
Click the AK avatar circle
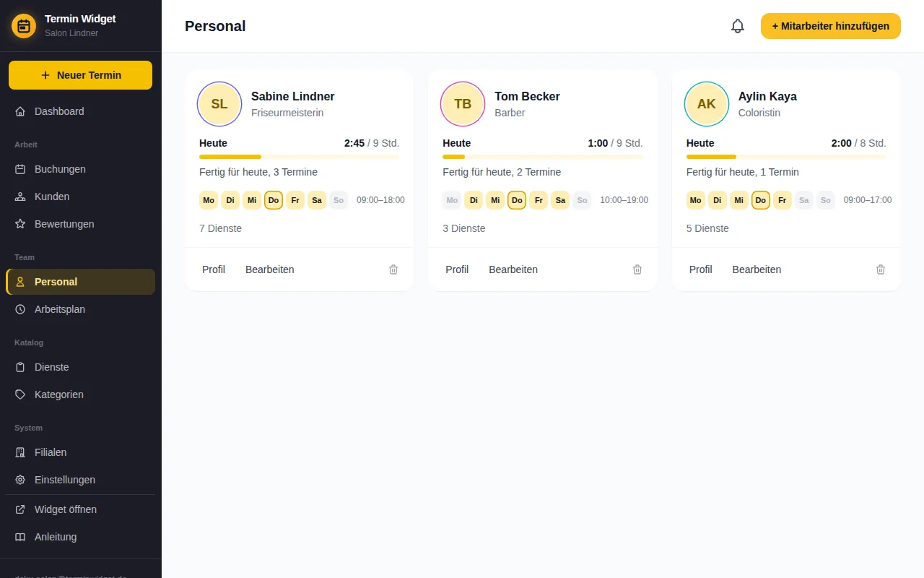point(707,104)
